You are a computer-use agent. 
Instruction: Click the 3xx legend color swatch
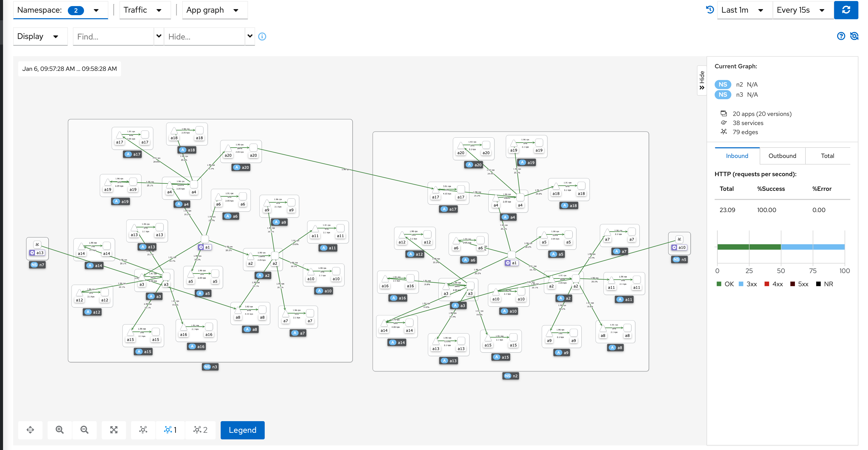[741, 284]
